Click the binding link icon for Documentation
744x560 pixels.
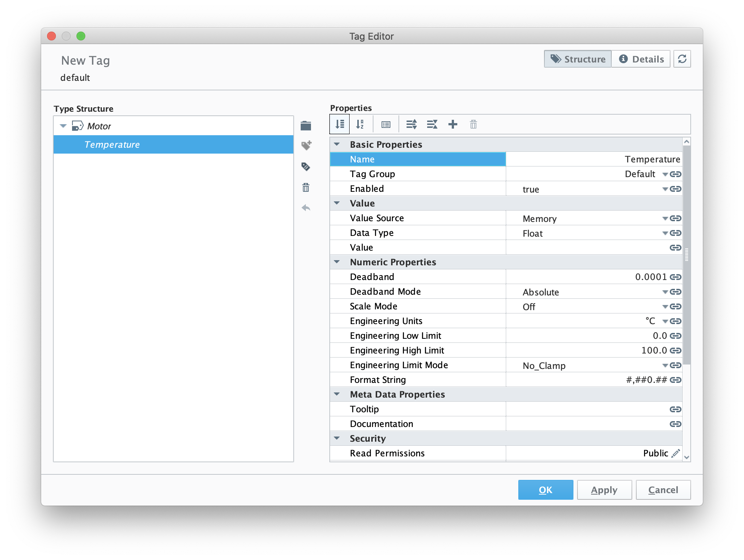(x=675, y=424)
